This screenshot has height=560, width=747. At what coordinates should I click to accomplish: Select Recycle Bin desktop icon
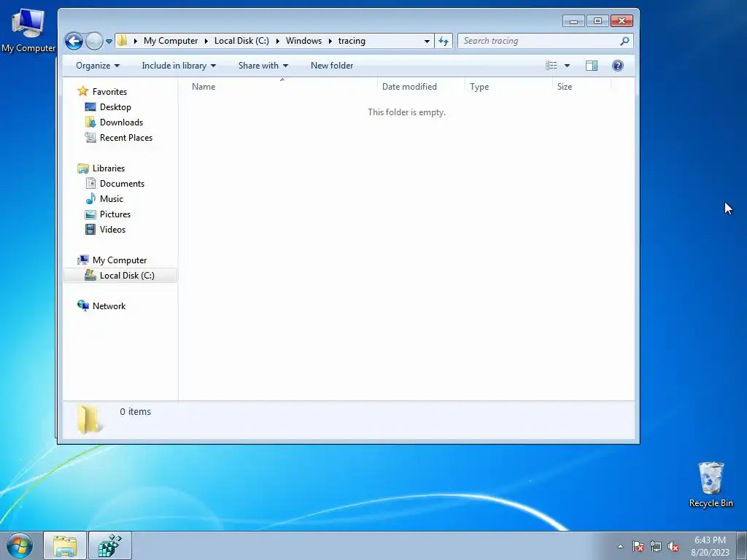pyautogui.click(x=711, y=485)
